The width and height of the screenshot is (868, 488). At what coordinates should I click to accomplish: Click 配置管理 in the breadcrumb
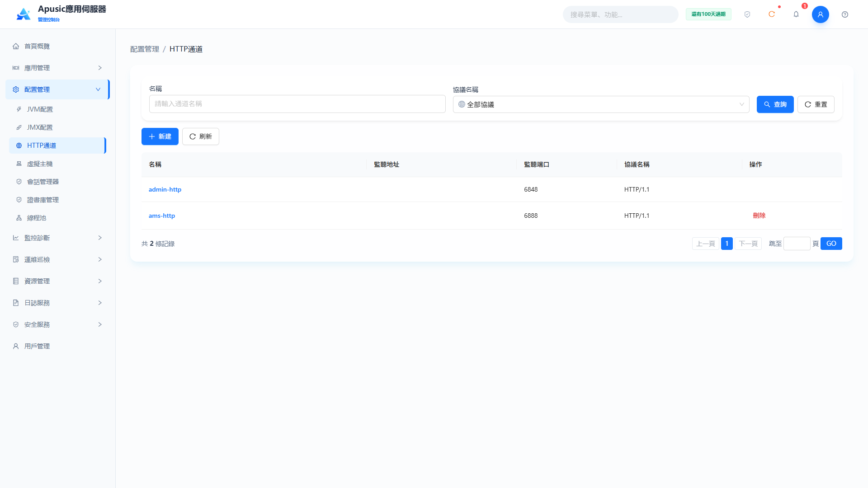[145, 49]
